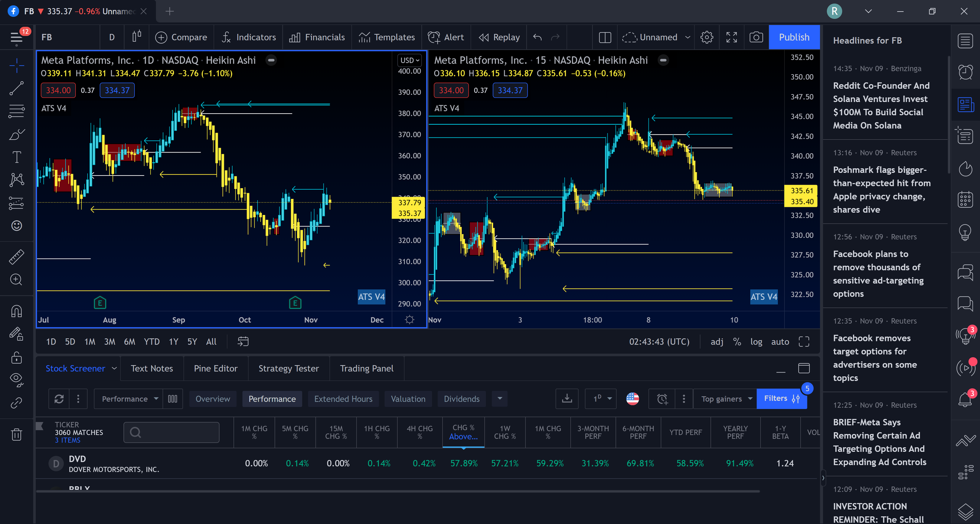Open the USD currency dropdown
The height and width of the screenshot is (524, 980).
[x=409, y=60]
